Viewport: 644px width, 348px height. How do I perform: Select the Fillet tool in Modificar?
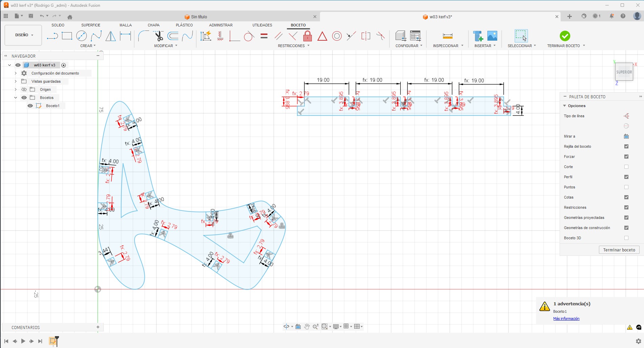click(143, 36)
